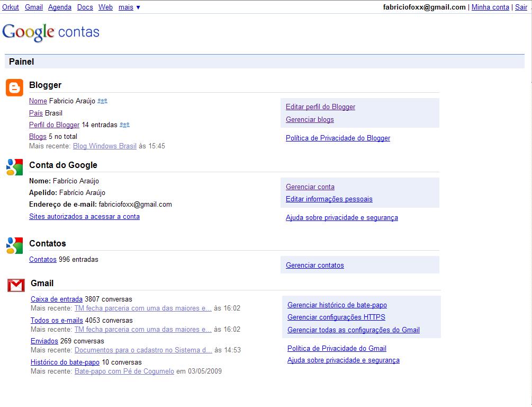532x407 pixels.
Task: Click the people icon next to Nome Fabricio Araújo
Action: coord(103,101)
